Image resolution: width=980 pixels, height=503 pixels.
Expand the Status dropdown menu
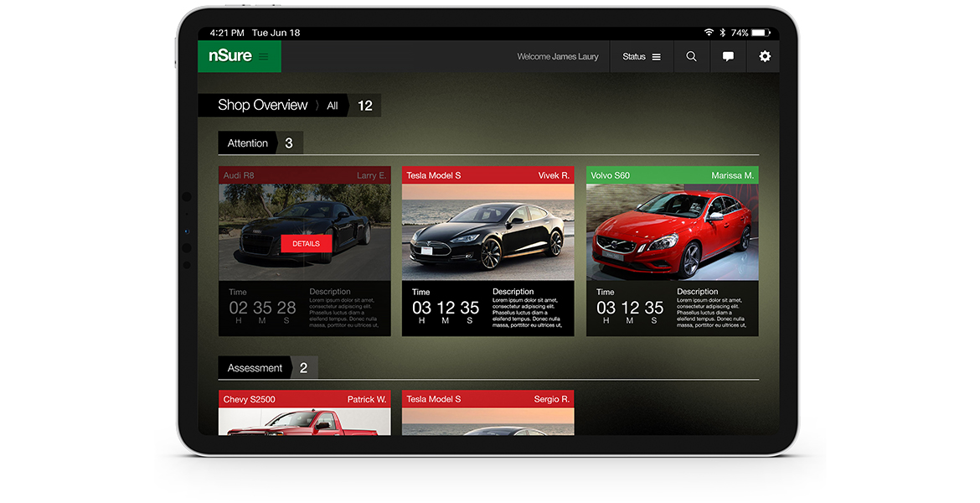tap(642, 56)
